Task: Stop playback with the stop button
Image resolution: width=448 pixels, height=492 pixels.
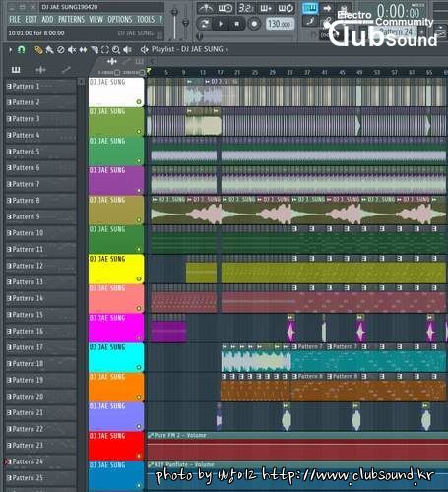Action: (236, 24)
